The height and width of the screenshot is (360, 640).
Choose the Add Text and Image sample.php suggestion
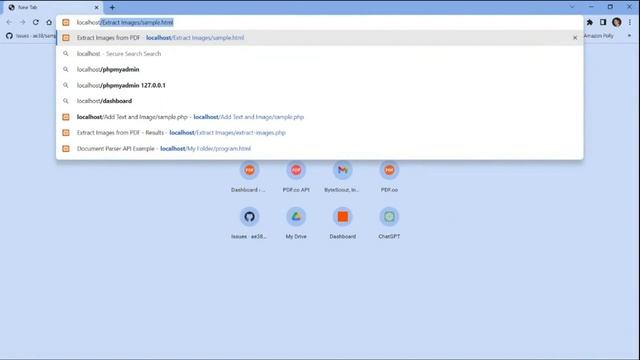320,117
